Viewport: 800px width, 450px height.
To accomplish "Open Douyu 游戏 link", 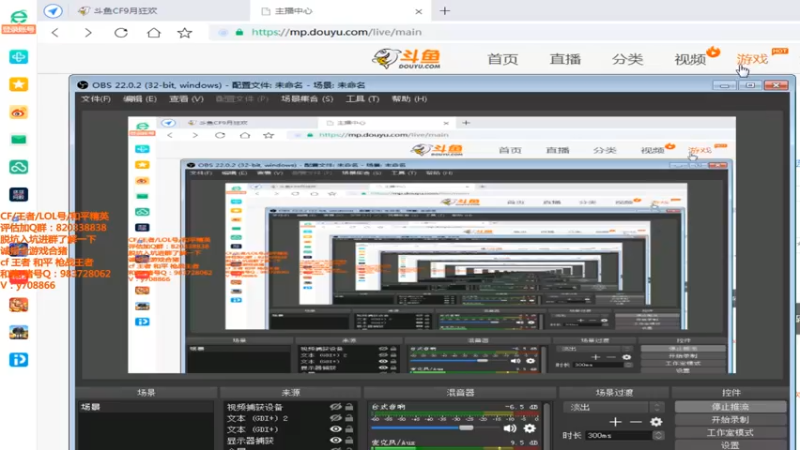I will pyautogui.click(x=753, y=59).
